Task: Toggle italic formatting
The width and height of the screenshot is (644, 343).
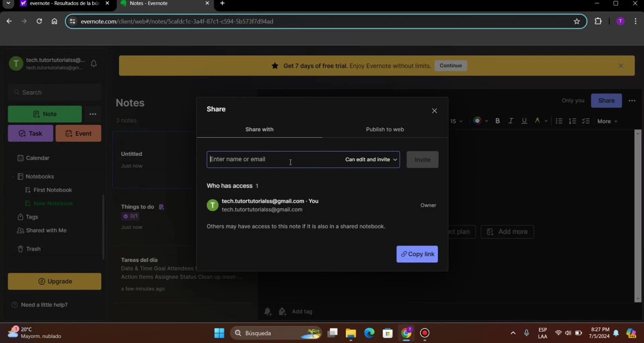Action: click(x=511, y=121)
